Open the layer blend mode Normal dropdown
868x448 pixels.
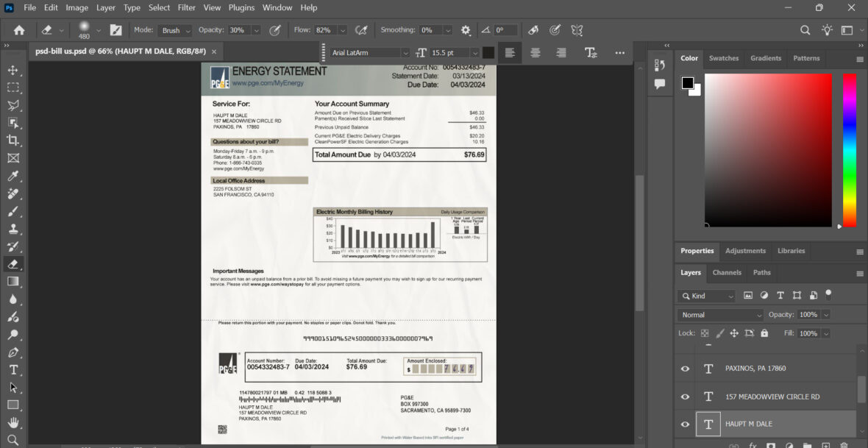(720, 315)
